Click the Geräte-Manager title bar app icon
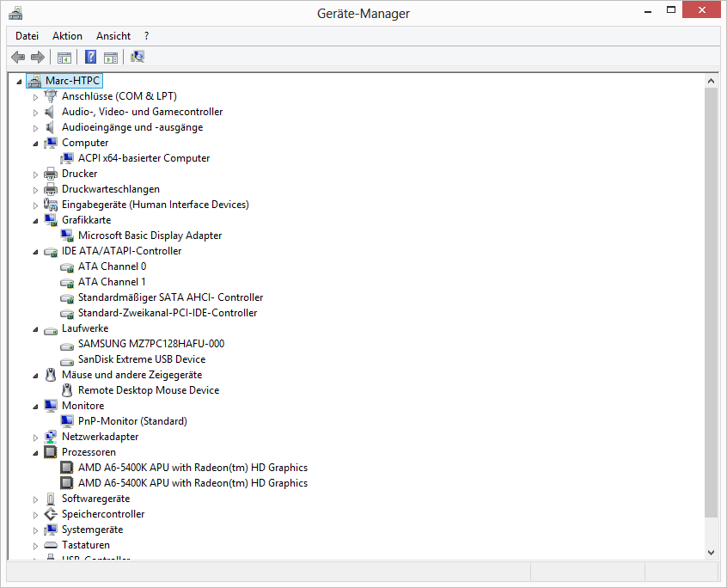The image size is (727, 588). point(15,13)
